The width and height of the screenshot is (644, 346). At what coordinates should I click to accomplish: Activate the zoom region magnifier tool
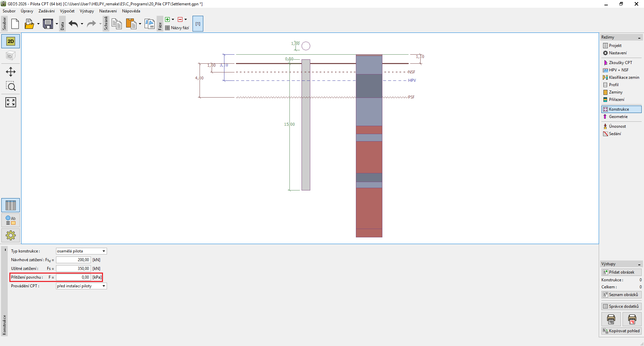point(11,86)
